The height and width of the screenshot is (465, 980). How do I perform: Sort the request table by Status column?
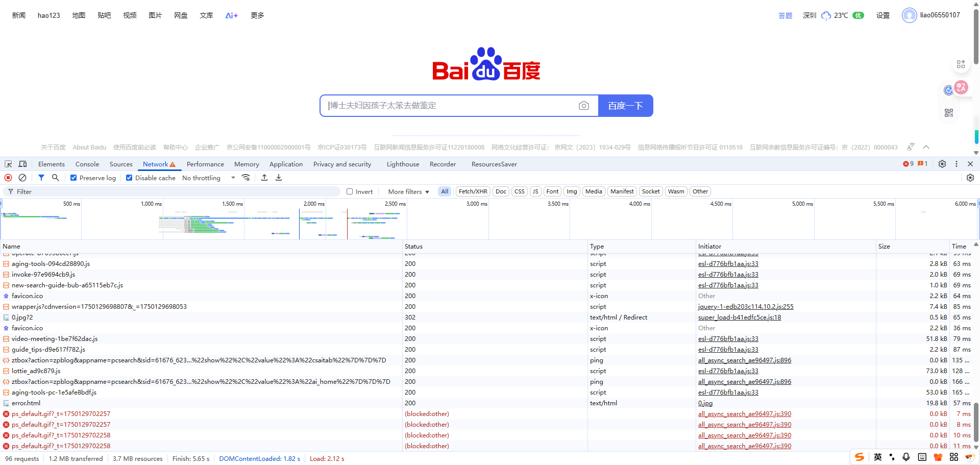pyautogui.click(x=495, y=246)
